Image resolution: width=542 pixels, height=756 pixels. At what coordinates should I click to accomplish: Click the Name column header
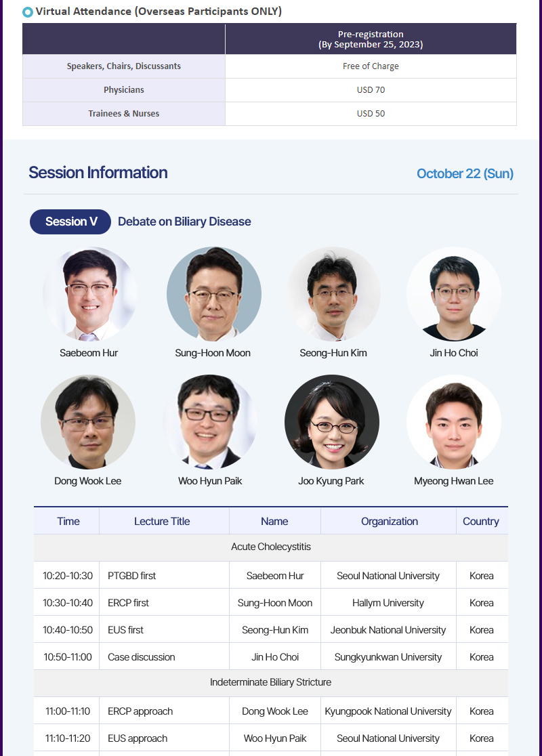[x=274, y=521]
